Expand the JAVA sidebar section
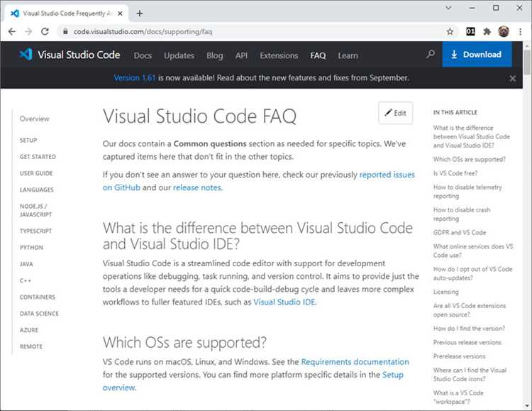This screenshot has height=411, width=532. pyautogui.click(x=26, y=264)
